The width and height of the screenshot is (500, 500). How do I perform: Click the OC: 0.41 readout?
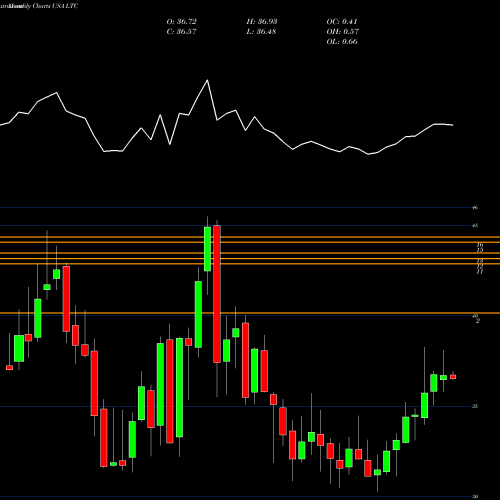pos(342,22)
